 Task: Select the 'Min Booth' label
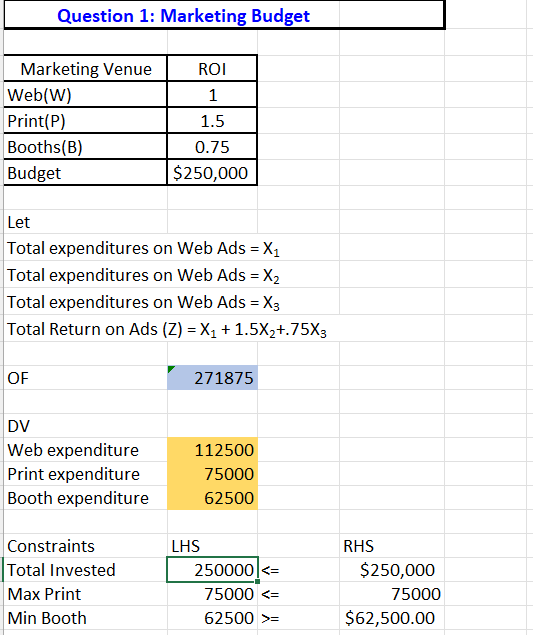[x=85, y=618]
